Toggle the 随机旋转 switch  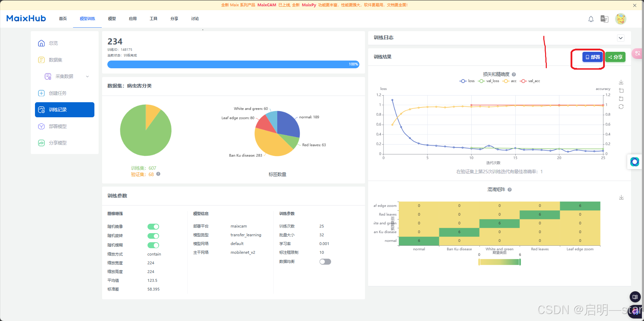(x=153, y=236)
